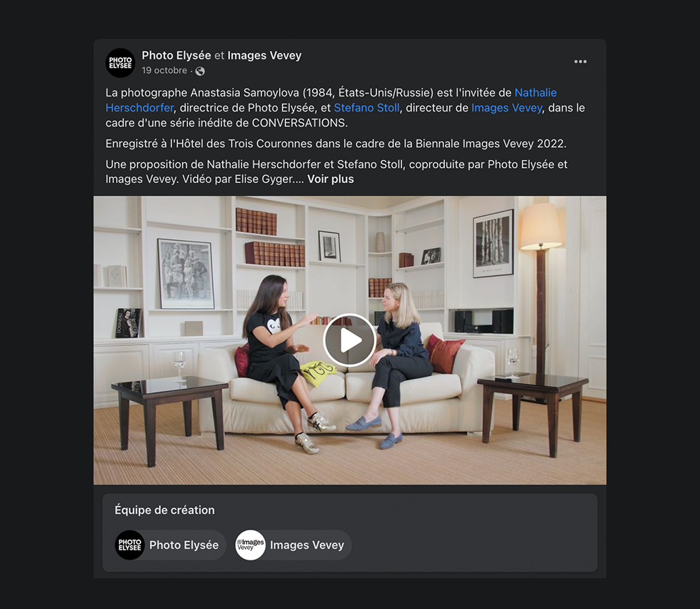Screen dimensions: 700x609
Task: Click the video thumbnail on the framed left photo
Action: [185, 273]
